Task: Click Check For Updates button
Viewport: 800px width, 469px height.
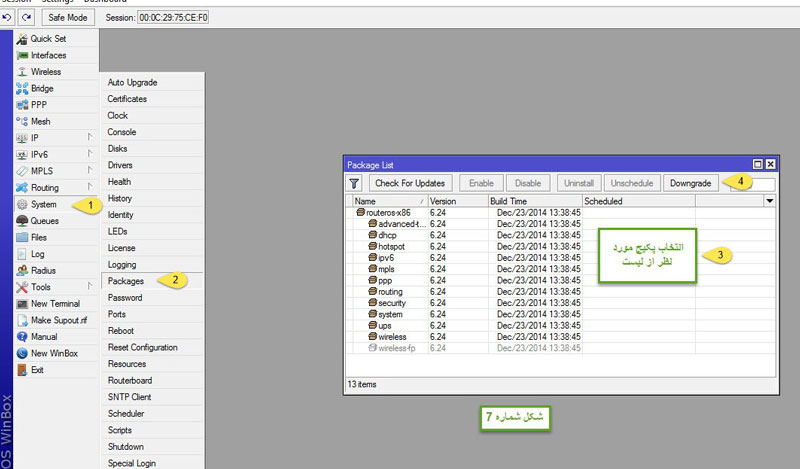Action: tap(410, 183)
